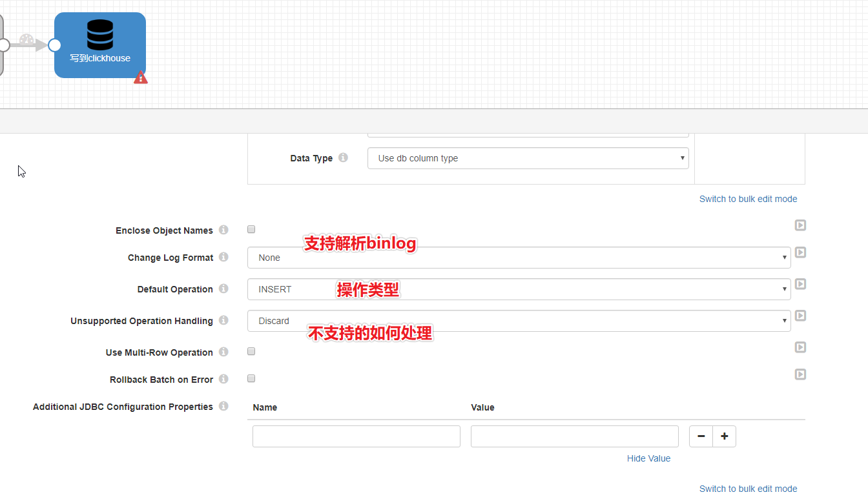Show info for Change Log Format
This screenshot has width=868, height=499.
coord(223,257)
